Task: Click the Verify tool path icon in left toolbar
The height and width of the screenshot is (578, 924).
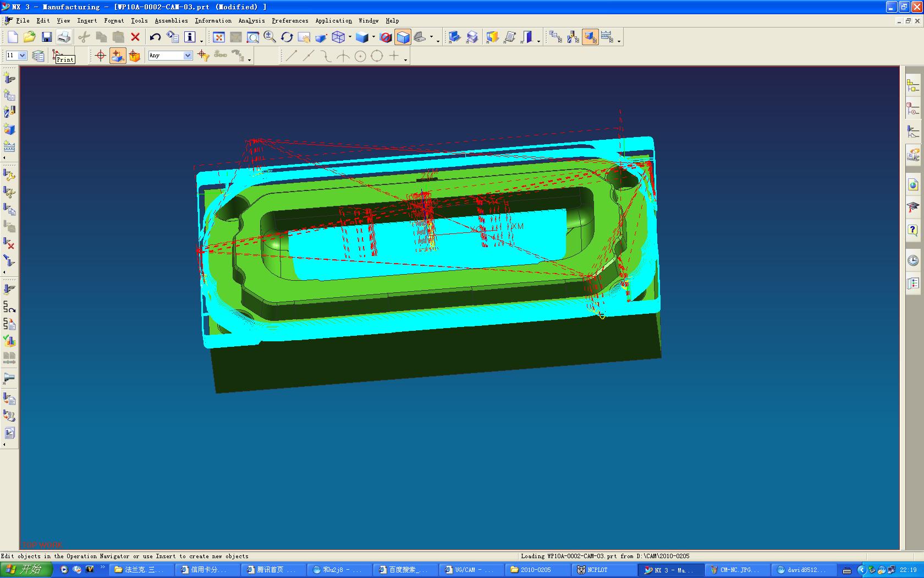Action: [x=9, y=341]
